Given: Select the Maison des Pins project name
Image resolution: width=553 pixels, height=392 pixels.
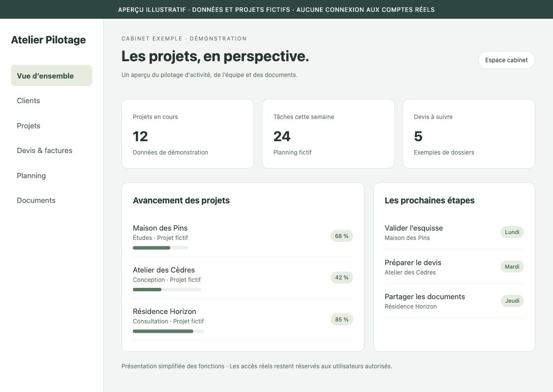Looking at the screenshot, I should click(160, 228).
